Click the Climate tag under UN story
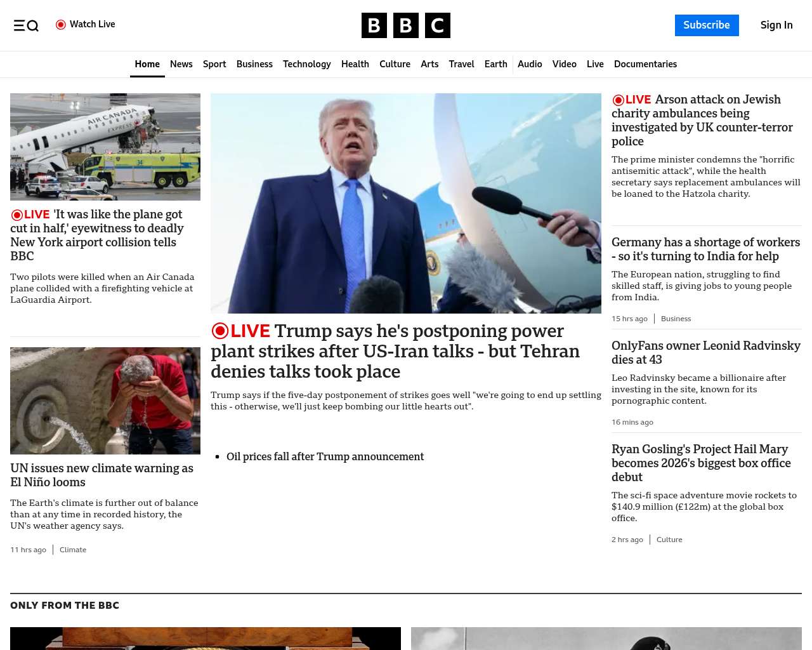The height and width of the screenshot is (650, 812). 73,550
